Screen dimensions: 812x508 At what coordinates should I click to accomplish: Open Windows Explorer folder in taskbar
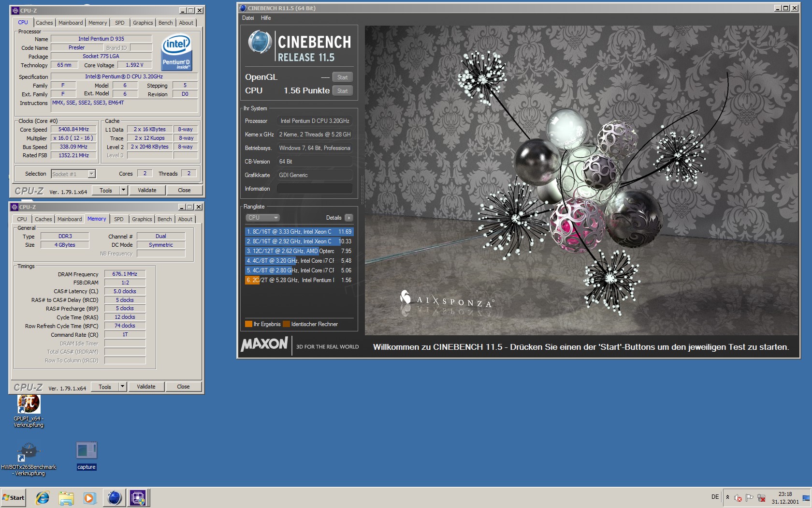[x=66, y=497]
